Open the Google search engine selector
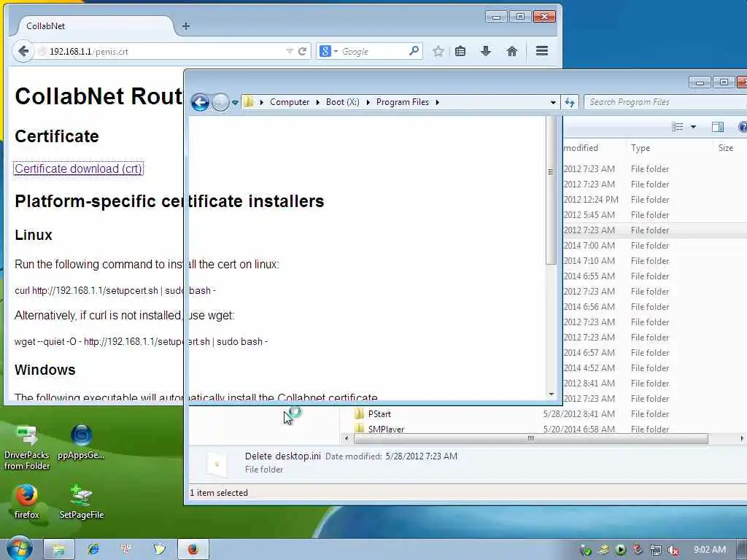 tap(329, 51)
